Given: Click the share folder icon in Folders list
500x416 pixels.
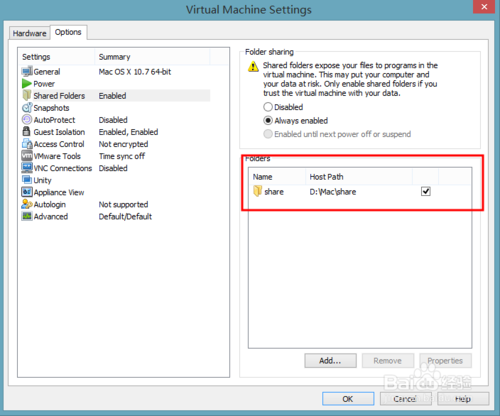Looking at the screenshot, I should coord(257,191).
